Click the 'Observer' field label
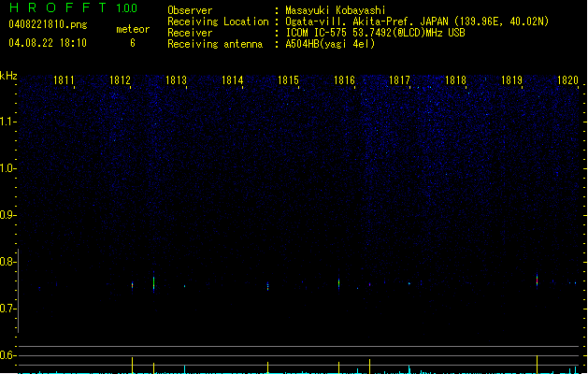The width and height of the screenshot is (588, 374). click(190, 10)
